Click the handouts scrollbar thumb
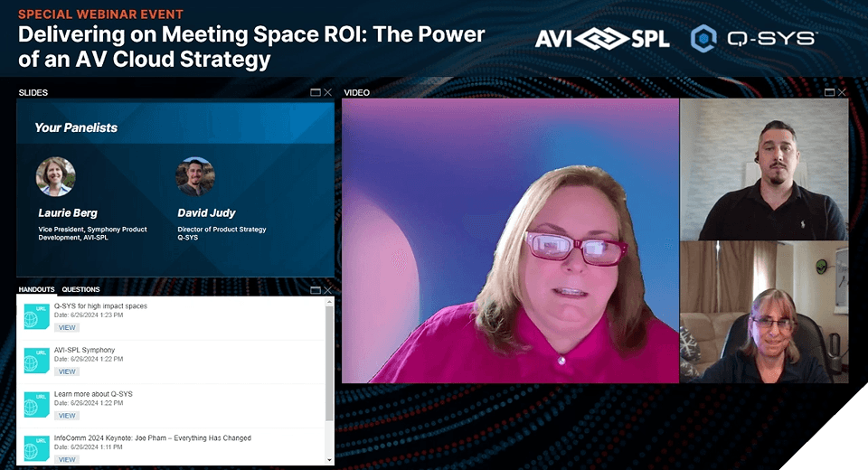Viewport: 868px width, 470px height. (329, 363)
